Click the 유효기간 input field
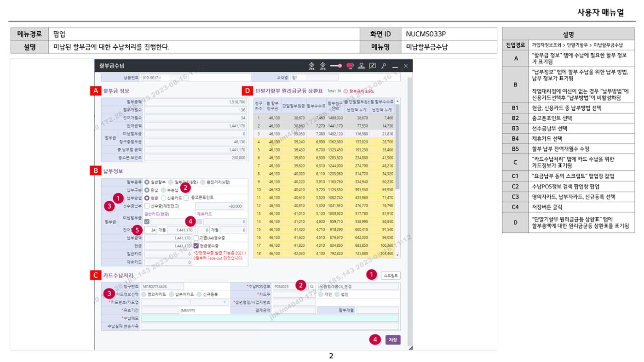 click(160, 310)
